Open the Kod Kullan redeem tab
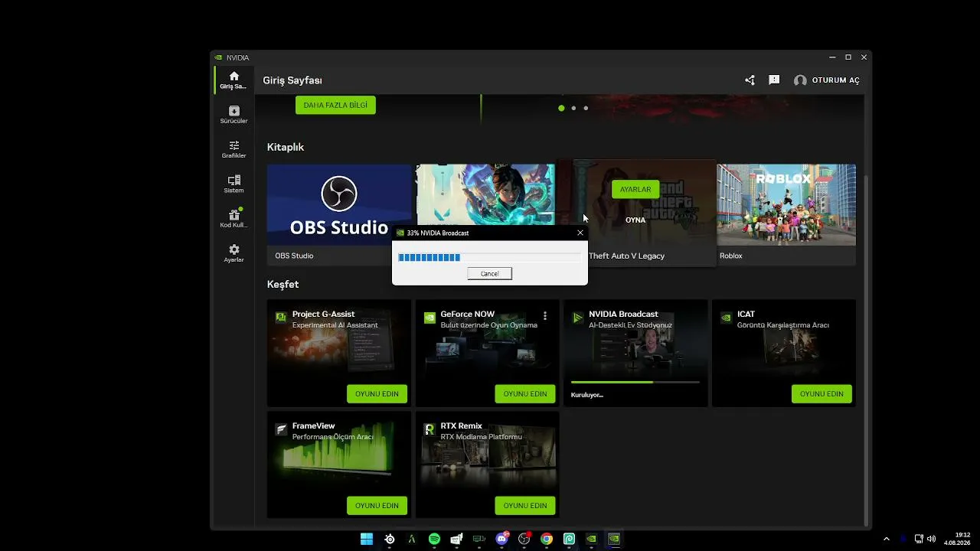Viewport: 980px width, 551px height. point(234,219)
